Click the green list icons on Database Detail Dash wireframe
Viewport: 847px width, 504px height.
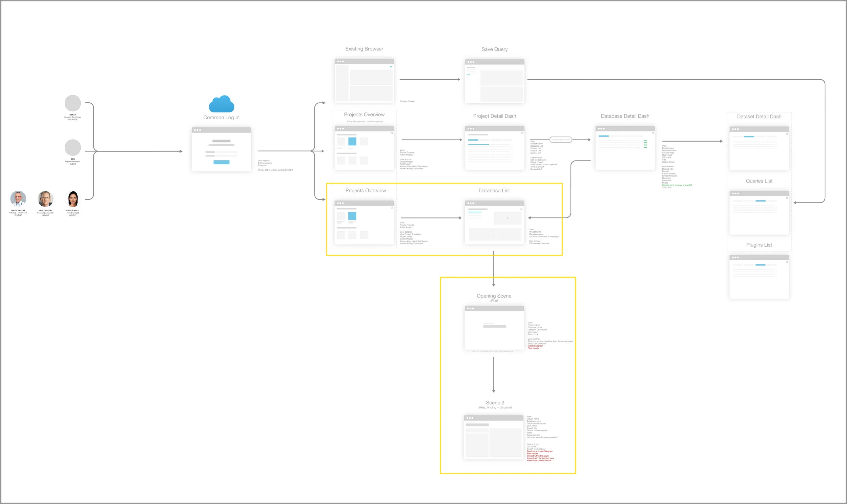[646, 144]
